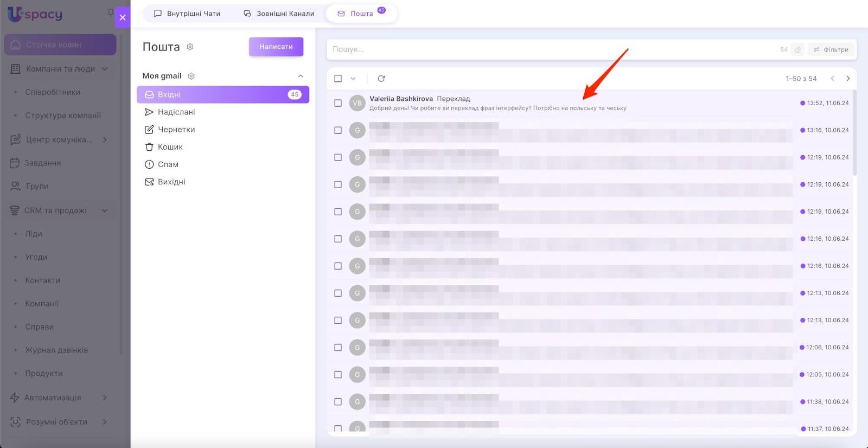Open Структура компанії in the sidebar
Viewport: 868px width, 448px height.
tap(63, 116)
